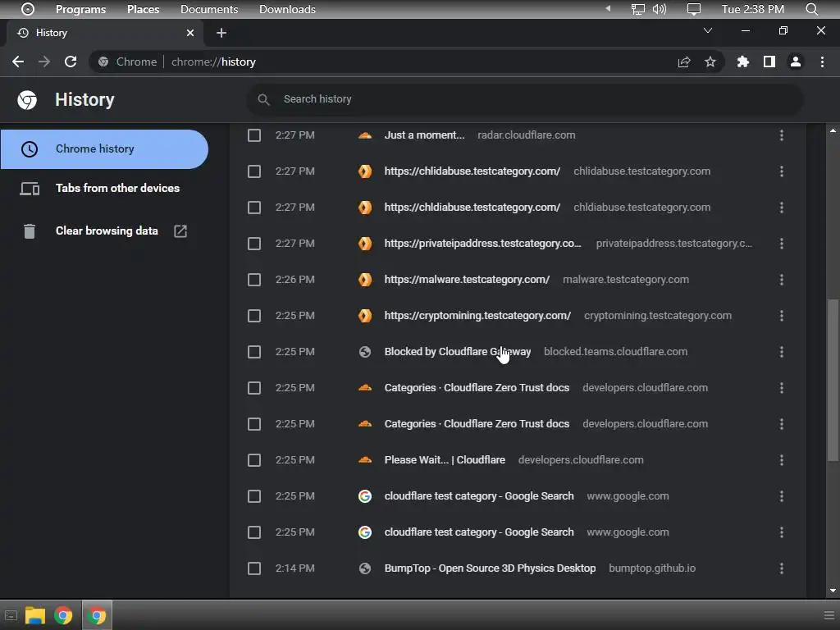Check the chldiabuse.testcategory.com entry checkbox
This screenshot has height=630, width=840.
pyautogui.click(x=254, y=208)
